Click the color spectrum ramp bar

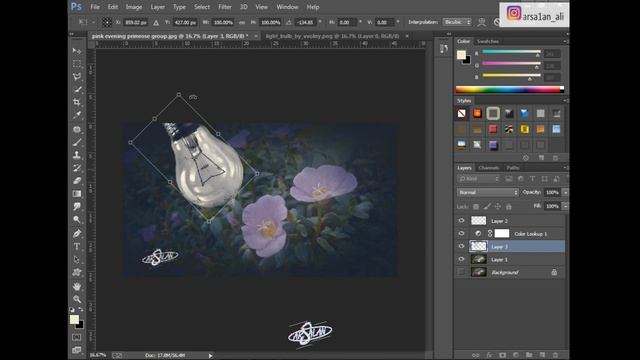[510, 90]
